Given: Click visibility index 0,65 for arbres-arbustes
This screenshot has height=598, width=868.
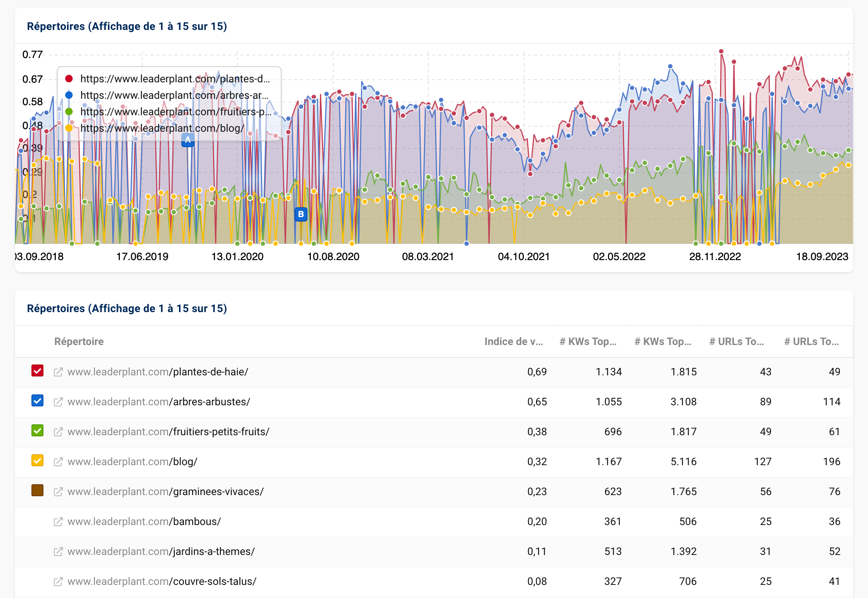Looking at the screenshot, I should point(537,402).
